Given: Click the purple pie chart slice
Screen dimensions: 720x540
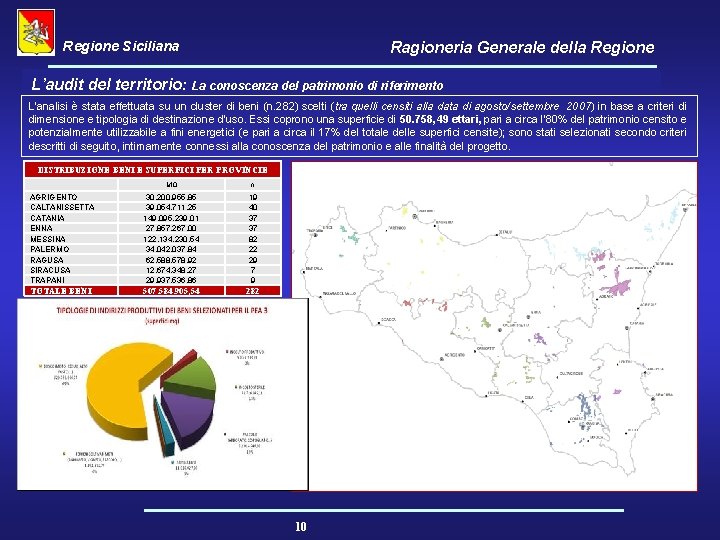Looking at the screenshot, I should pos(189,416).
